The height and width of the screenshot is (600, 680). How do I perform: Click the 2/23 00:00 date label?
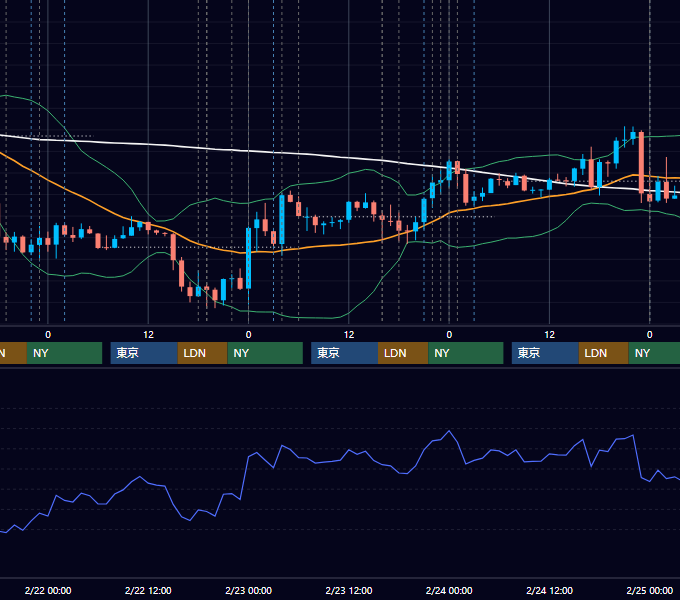pyautogui.click(x=248, y=590)
